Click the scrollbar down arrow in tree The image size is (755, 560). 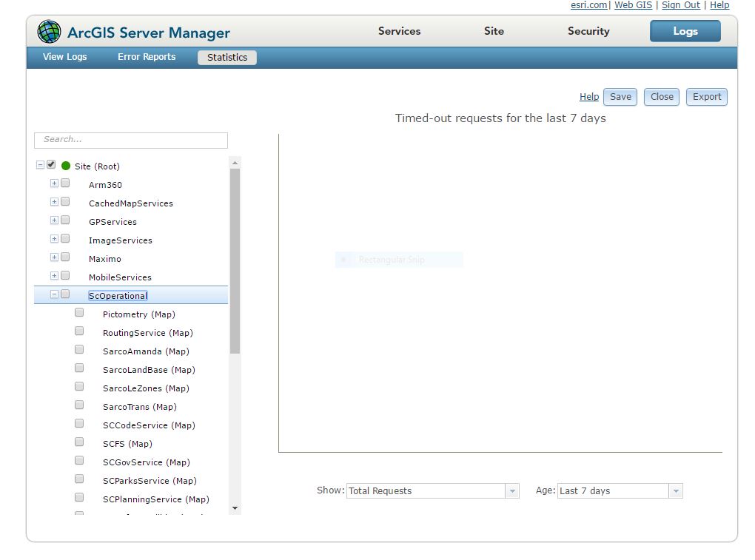coord(235,508)
